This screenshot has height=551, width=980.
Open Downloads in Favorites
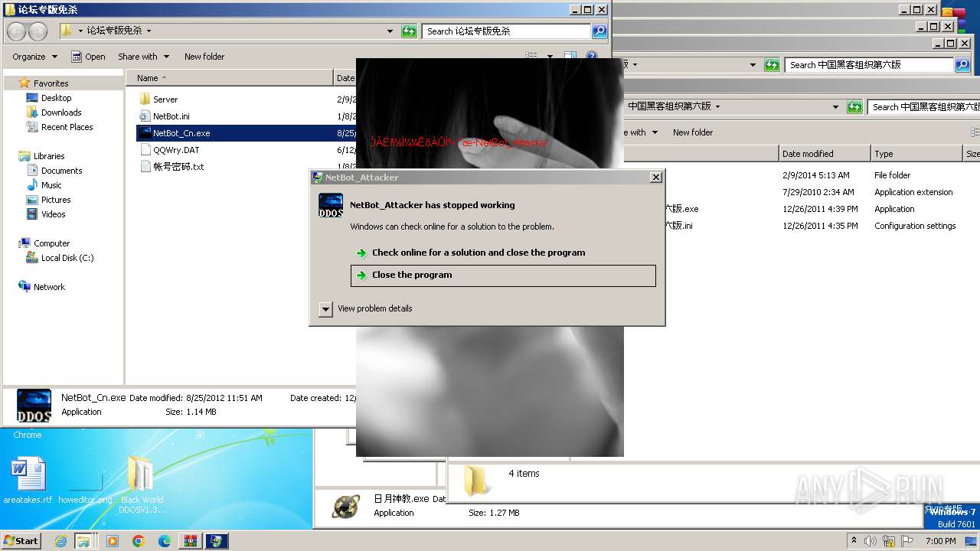pos(61,112)
